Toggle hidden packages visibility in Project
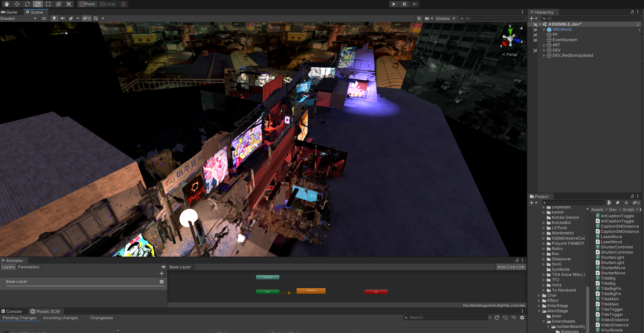The width and height of the screenshot is (644, 333). coord(636,203)
